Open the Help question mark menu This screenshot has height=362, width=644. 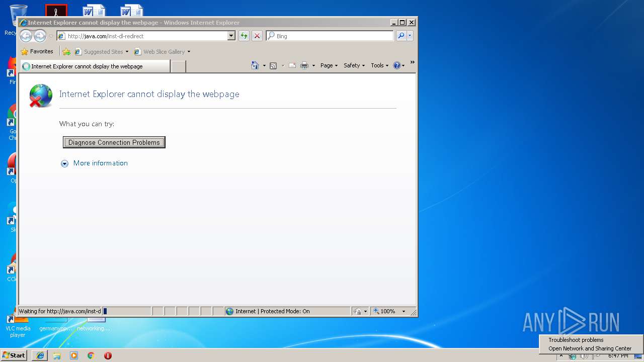(398, 65)
